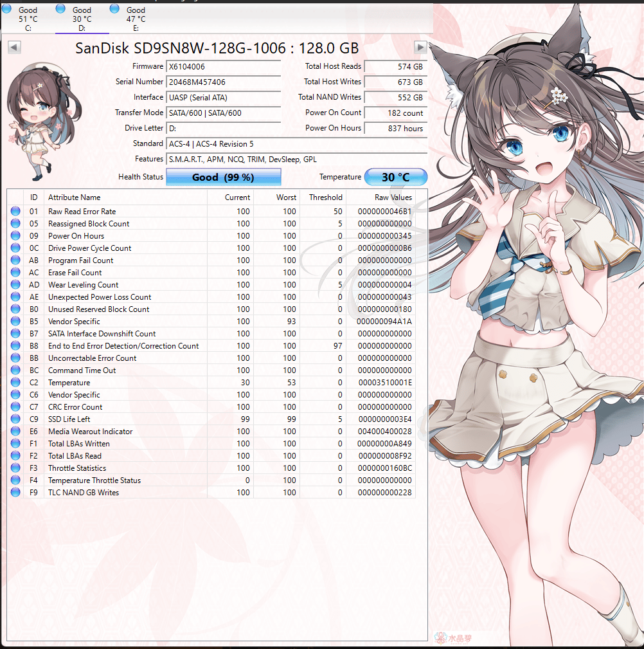The image size is (644, 649).
Task: Click raw value 0000000160BC
Action: (384, 468)
